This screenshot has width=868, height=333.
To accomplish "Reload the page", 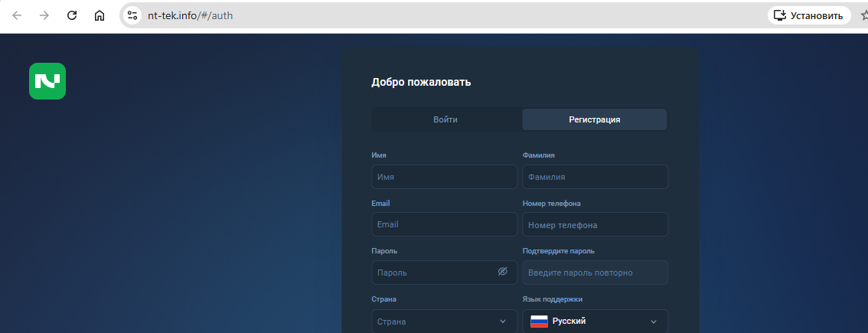I will (x=71, y=15).
